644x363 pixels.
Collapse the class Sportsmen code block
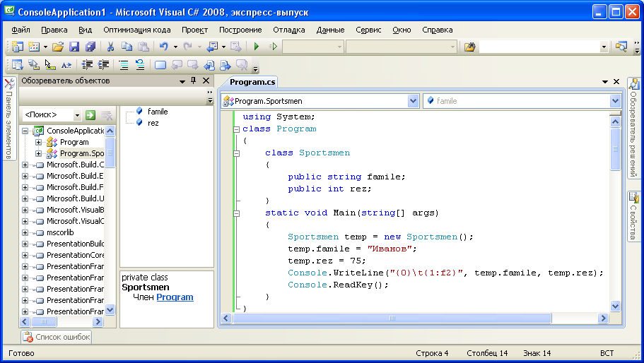point(237,153)
